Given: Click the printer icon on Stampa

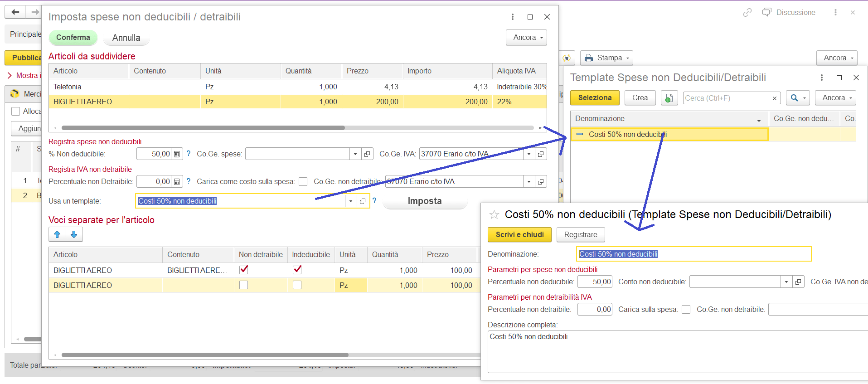Looking at the screenshot, I should [x=589, y=58].
